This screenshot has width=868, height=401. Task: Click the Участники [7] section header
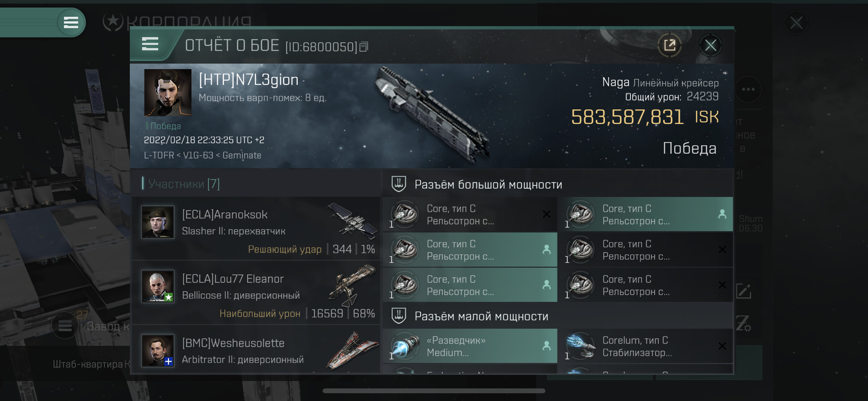(184, 184)
